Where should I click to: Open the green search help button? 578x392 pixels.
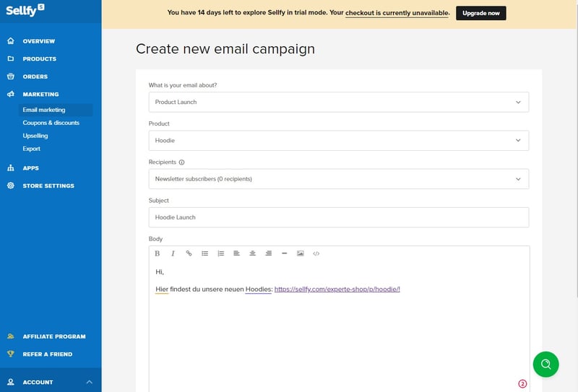(x=545, y=364)
